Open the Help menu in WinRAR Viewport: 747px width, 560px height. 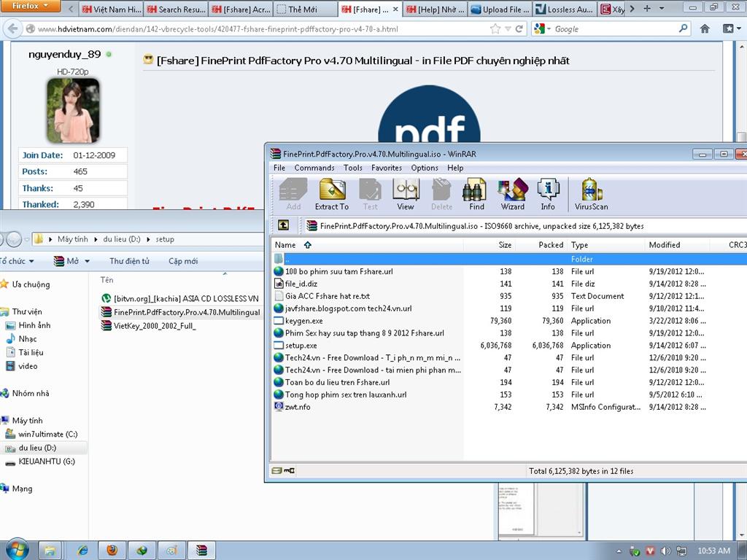point(455,168)
